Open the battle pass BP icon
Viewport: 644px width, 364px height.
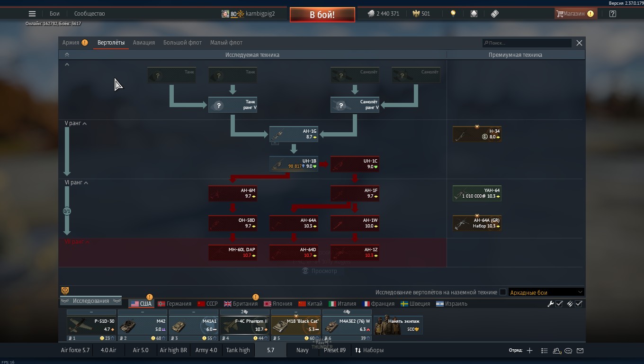click(495, 14)
